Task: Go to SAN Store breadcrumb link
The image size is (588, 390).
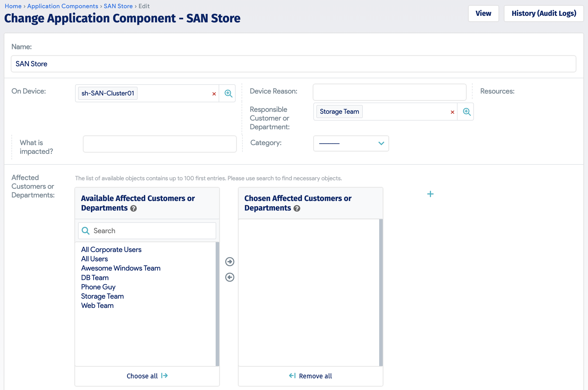Action: (x=118, y=6)
